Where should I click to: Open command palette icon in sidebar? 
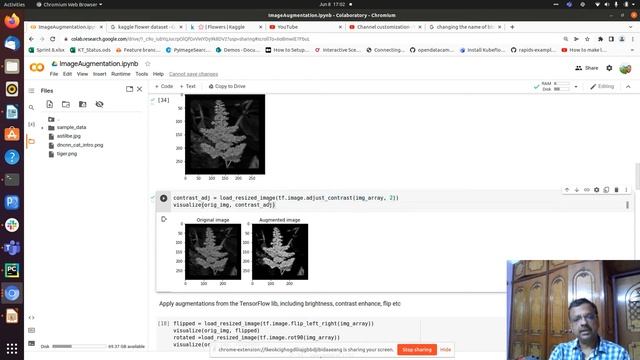[31, 330]
